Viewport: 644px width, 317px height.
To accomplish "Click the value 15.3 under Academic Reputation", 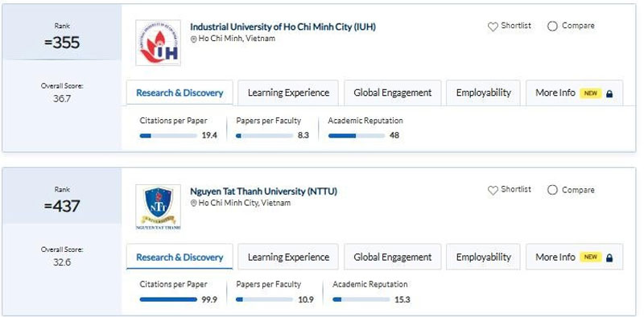I will 402,300.
